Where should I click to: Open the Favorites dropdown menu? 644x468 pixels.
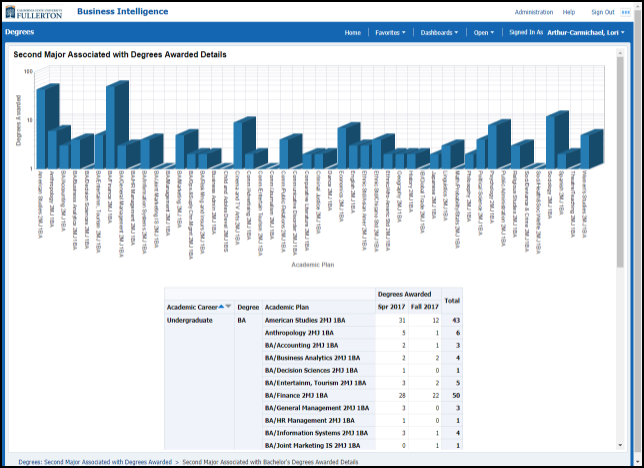click(x=390, y=32)
